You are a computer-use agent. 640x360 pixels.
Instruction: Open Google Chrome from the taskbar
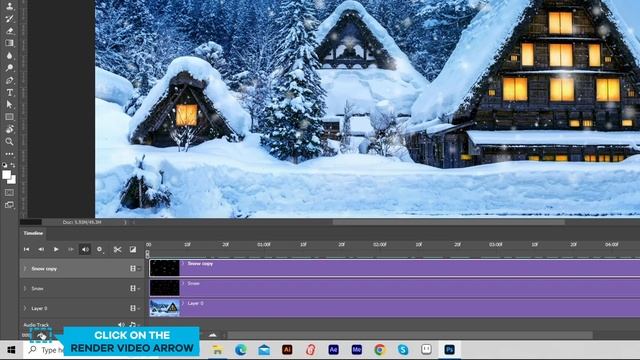pyautogui.click(x=380, y=350)
